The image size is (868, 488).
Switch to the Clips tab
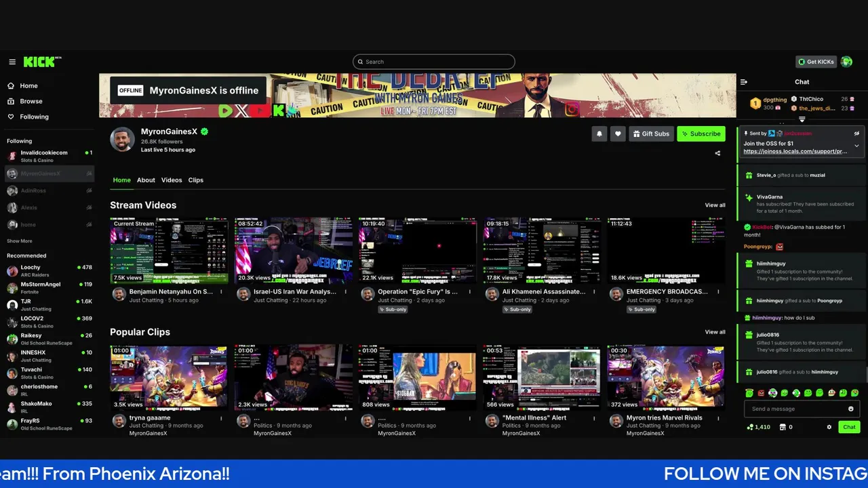coord(196,180)
